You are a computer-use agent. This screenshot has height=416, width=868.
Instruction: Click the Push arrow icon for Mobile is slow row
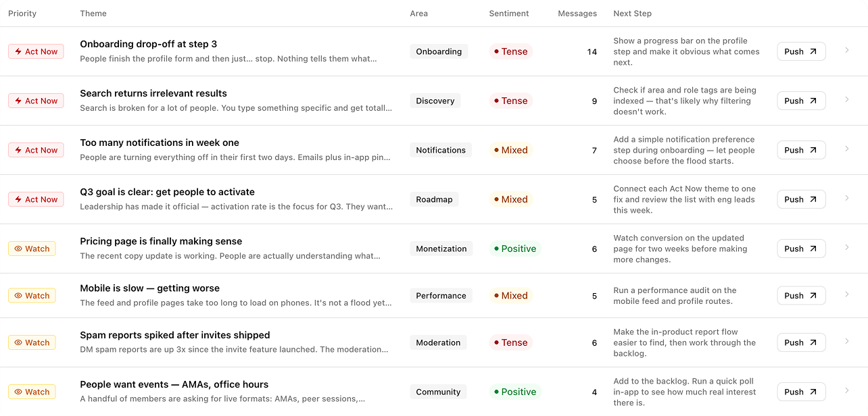tap(813, 295)
